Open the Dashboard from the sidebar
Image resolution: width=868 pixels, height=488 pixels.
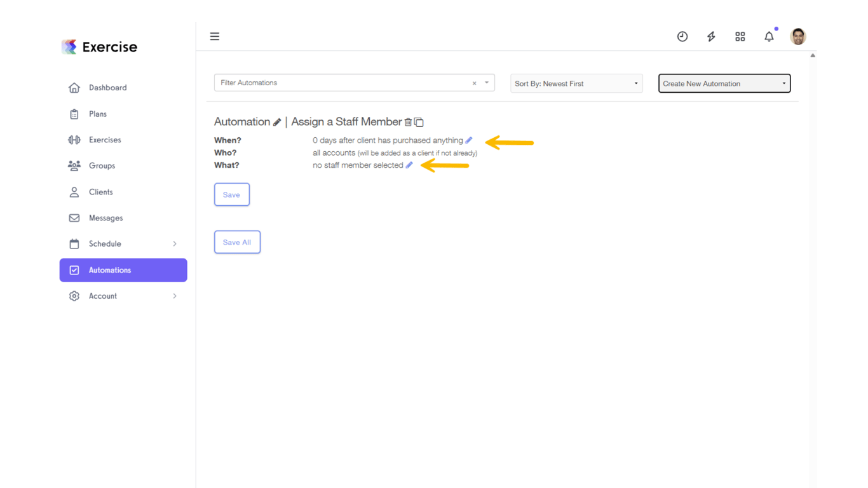tap(107, 87)
